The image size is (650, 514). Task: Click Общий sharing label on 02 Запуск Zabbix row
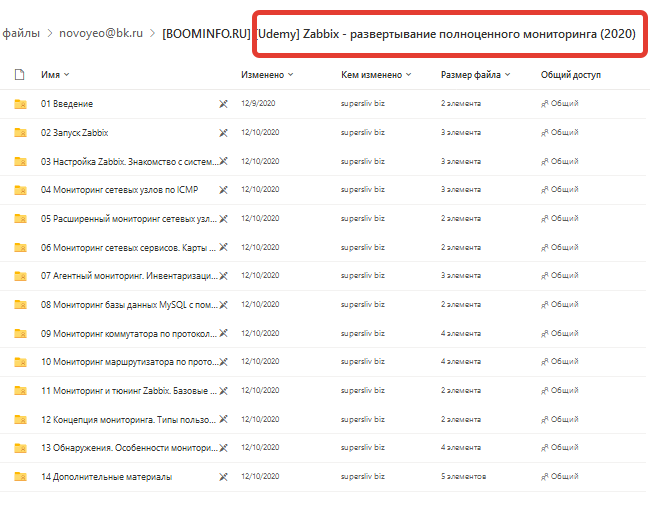564,133
